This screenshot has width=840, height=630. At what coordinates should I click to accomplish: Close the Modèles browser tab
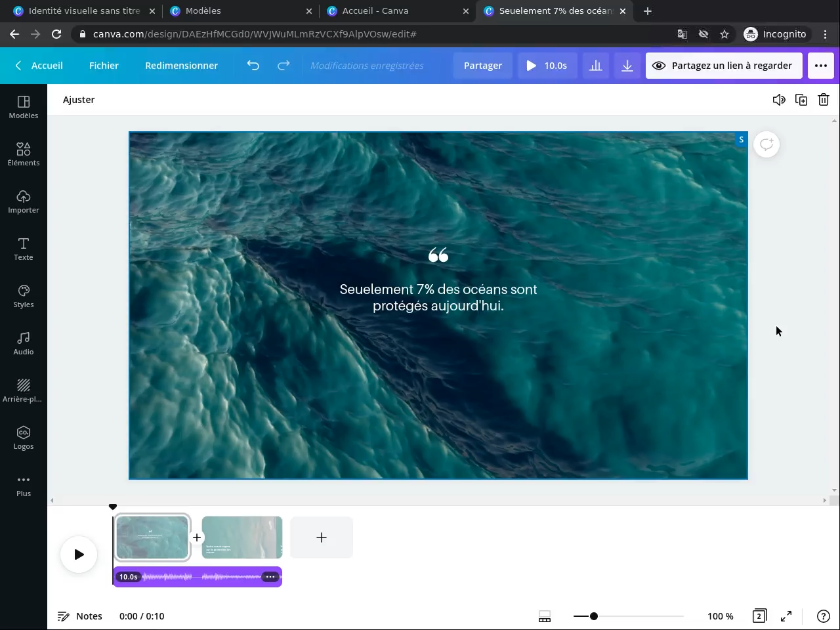coord(308,11)
